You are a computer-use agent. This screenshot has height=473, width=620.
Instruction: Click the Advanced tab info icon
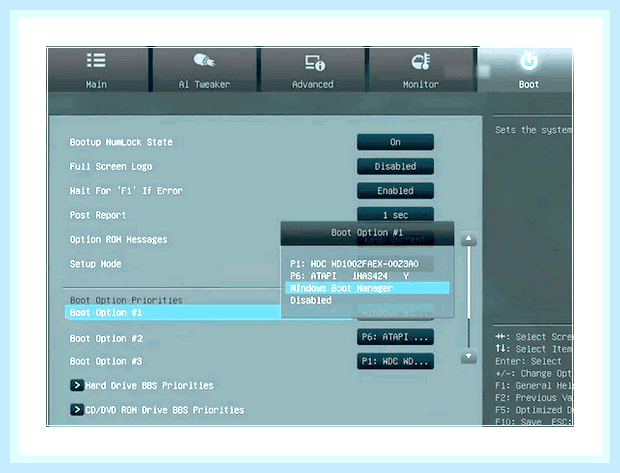[x=315, y=62]
